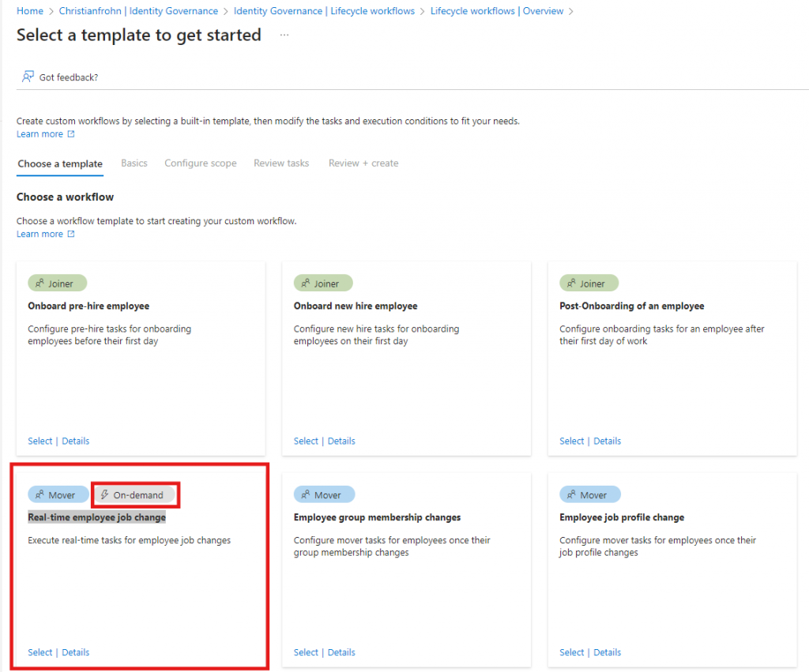Image resolution: width=809 pixels, height=672 pixels.
Task: Click the Mover badge on Employee job profile change
Action: click(589, 495)
